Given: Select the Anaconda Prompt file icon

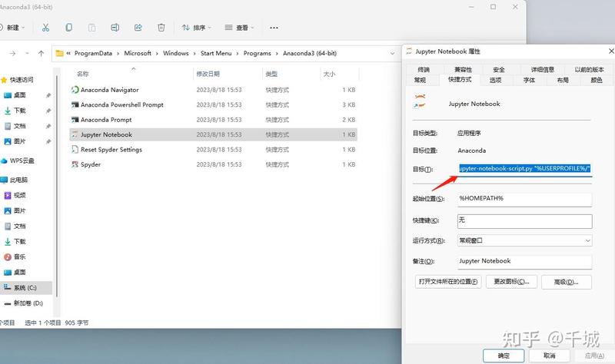Looking at the screenshot, I should [x=75, y=120].
